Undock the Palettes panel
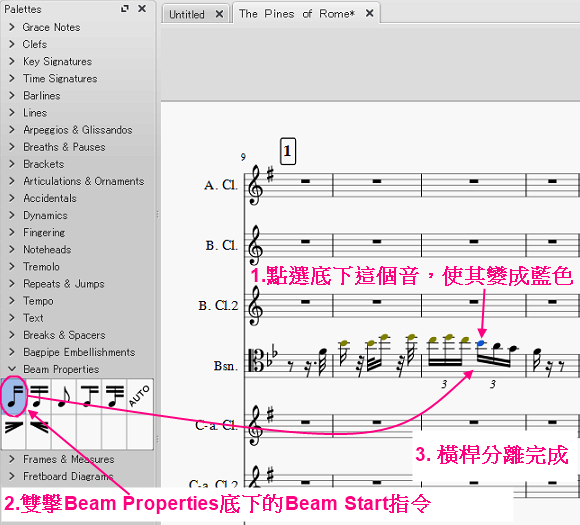Screen dimensions: 580x525 point(125,9)
